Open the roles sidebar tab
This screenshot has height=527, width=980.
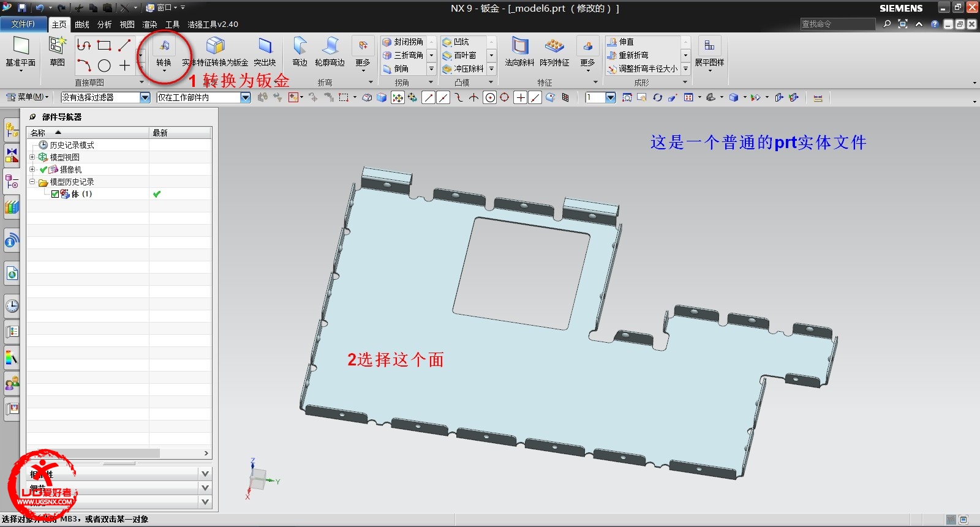(12, 384)
